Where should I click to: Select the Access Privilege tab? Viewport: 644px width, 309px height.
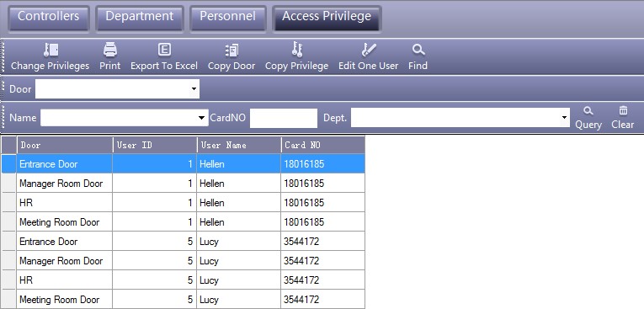[327, 19]
